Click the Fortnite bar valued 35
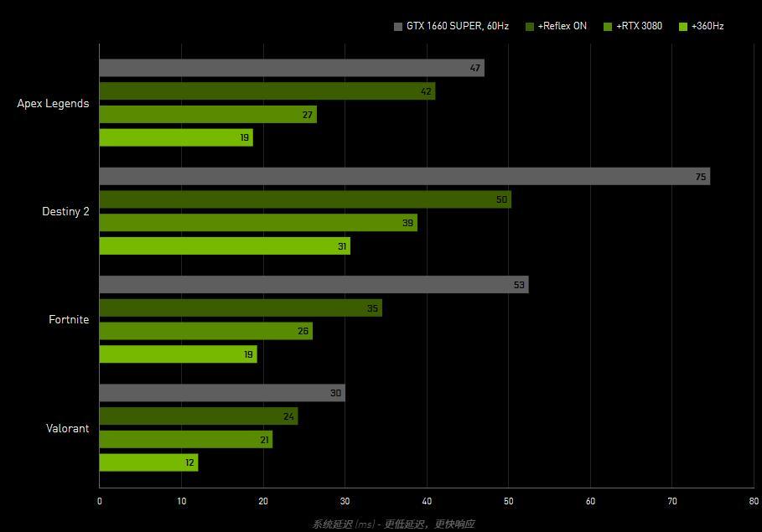Image resolution: width=762 pixels, height=532 pixels. (241, 308)
